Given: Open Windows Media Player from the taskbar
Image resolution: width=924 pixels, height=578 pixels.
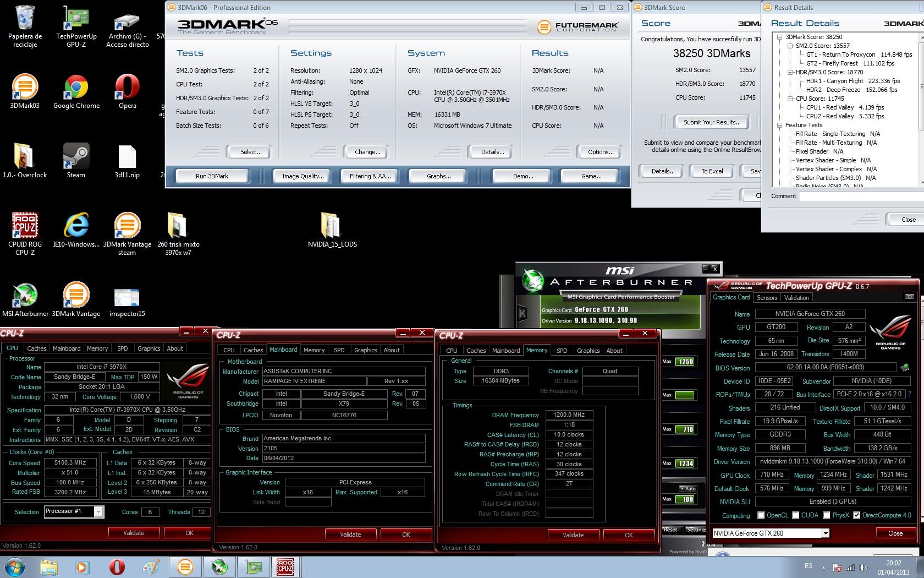Looking at the screenshot, I should (x=82, y=567).
